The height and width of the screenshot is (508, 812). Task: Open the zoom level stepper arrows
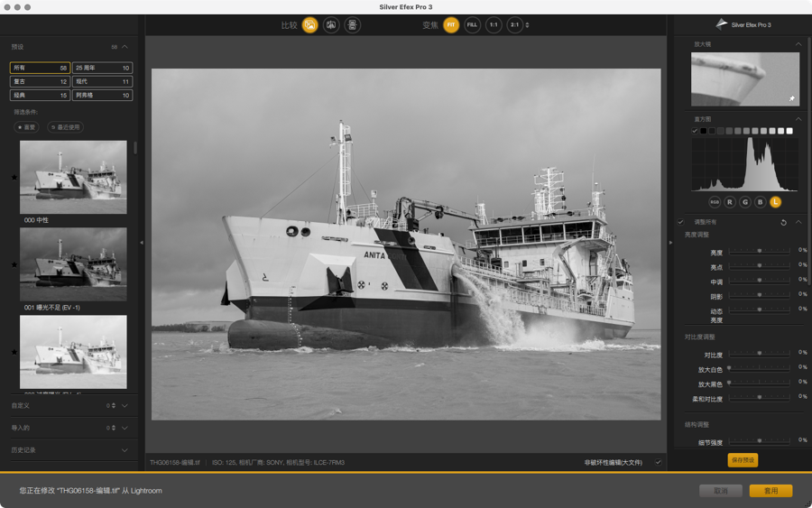click(x=527, y=25)
